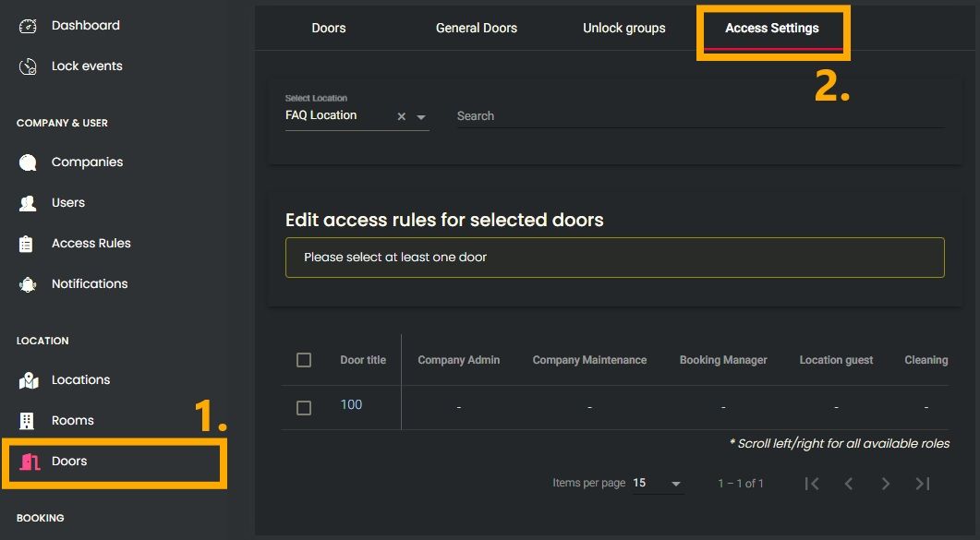
Task: Click the Notifications bell icon
Action: 28,284
